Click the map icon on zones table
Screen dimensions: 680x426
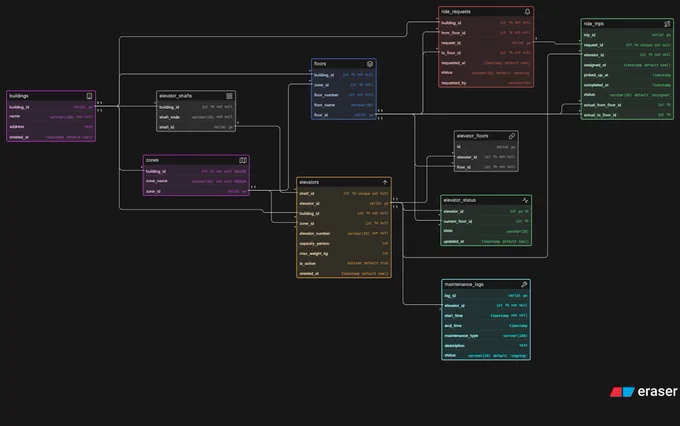pos(243,160)
